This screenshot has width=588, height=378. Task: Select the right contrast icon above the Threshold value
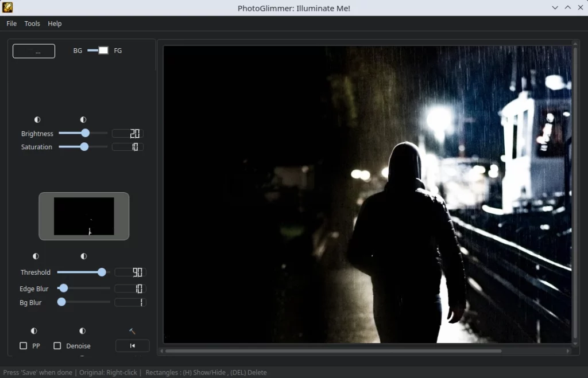(83, 256)
